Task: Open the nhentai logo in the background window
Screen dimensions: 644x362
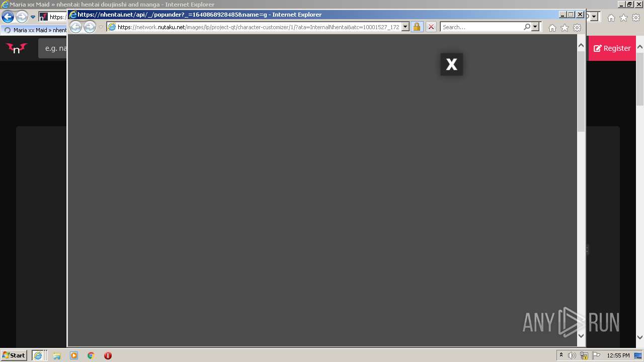Action: (17, 48)
